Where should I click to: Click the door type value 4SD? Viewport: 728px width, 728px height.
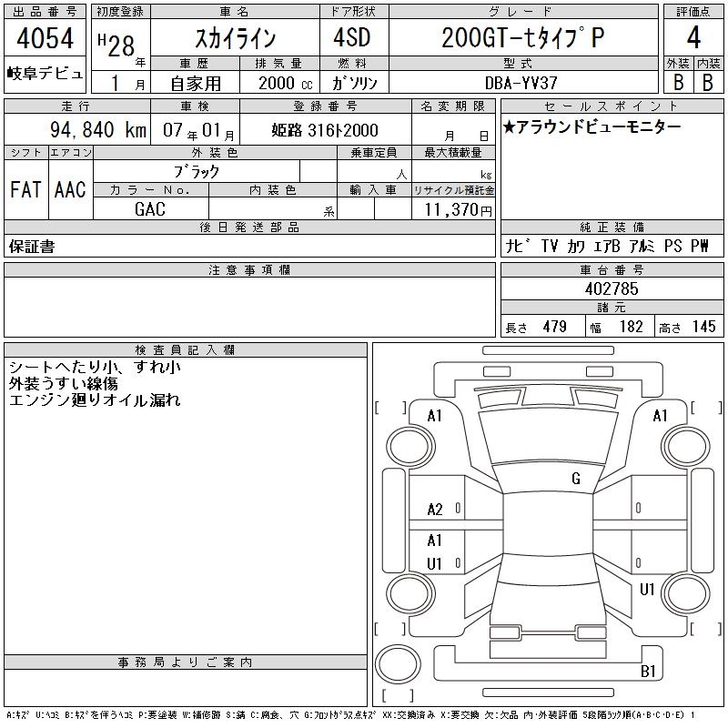pos(352,37)
